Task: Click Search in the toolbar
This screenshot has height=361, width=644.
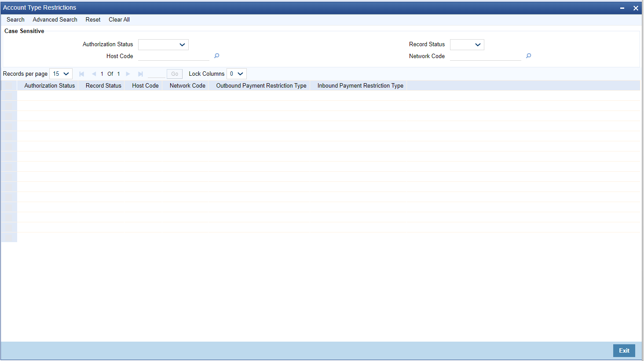Action: click(x=15, y=19)
